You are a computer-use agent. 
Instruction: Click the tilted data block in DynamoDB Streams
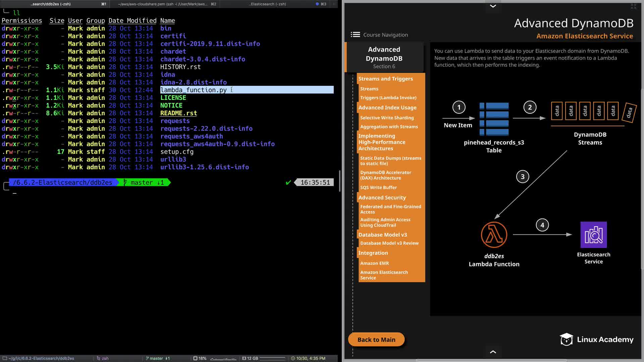click(x=629, y=113)
